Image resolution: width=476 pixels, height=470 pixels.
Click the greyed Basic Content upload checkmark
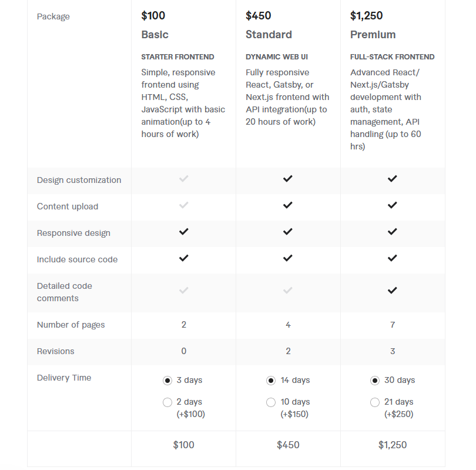(x=184, y=205)
